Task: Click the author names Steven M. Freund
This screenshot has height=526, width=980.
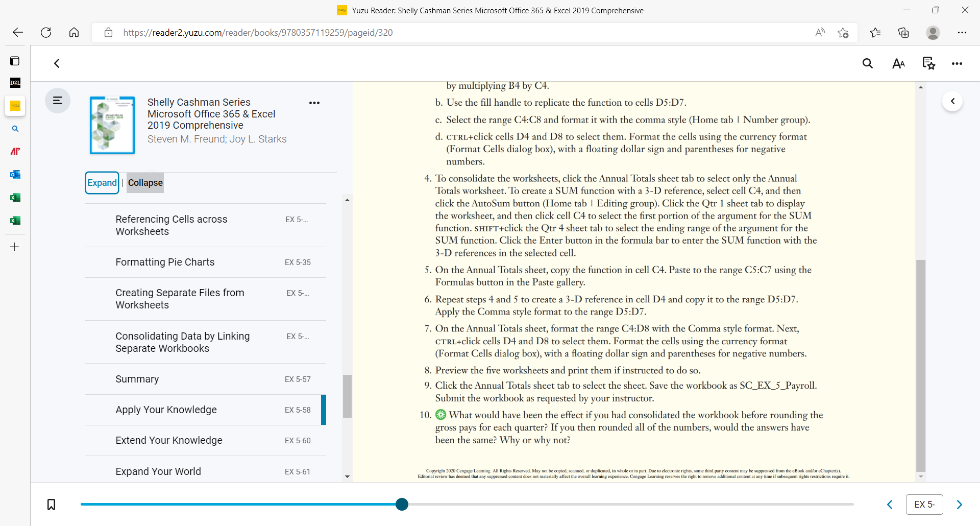Action: point(187,139)
